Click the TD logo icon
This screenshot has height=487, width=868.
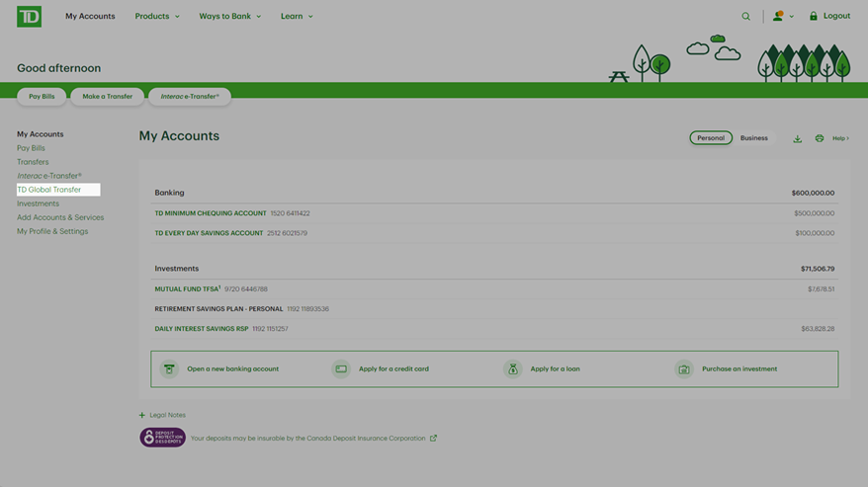[30, 17]
